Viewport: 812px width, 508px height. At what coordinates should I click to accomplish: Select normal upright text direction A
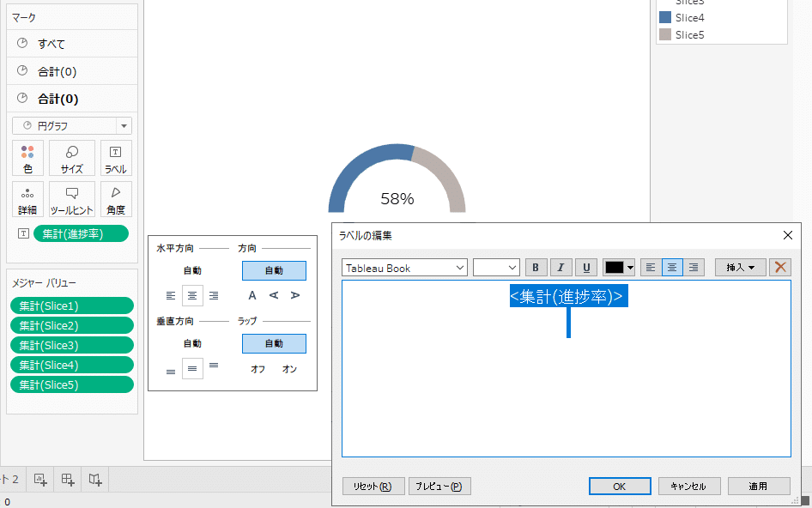[252, 295]
